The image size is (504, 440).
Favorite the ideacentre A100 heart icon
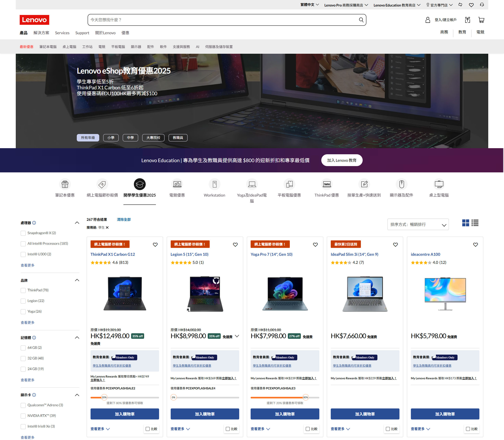tap(475, 245)
